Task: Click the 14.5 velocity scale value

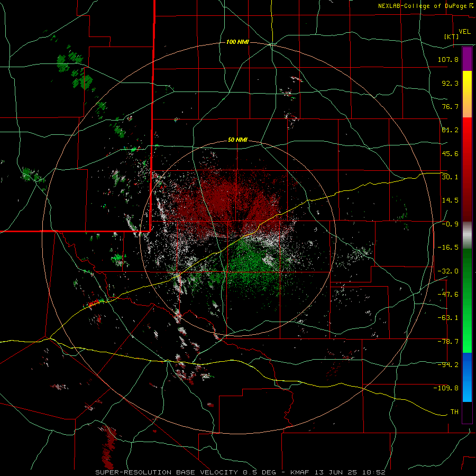Action: click(450, 200)
